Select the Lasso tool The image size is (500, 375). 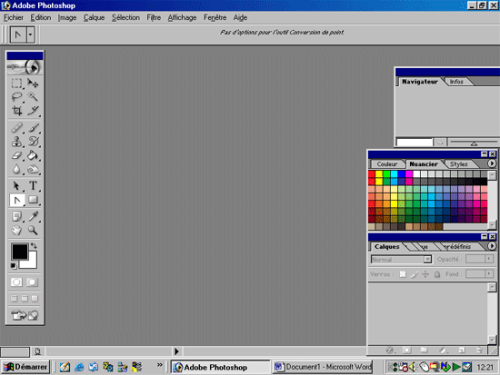(x=17, y=97)
